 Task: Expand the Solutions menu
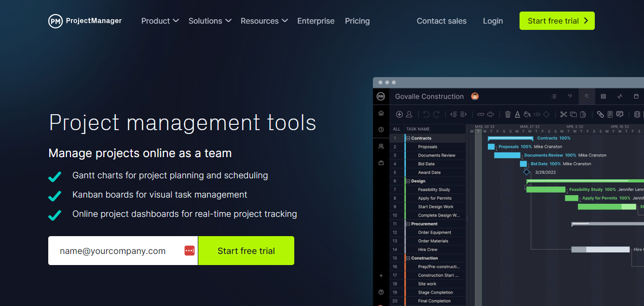pos(209,21)
